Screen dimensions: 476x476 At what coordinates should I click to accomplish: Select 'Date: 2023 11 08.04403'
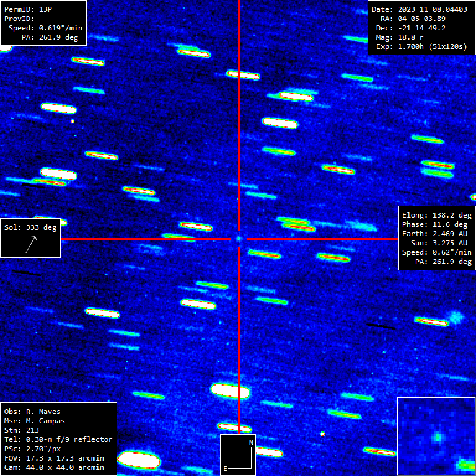[420, 9]
